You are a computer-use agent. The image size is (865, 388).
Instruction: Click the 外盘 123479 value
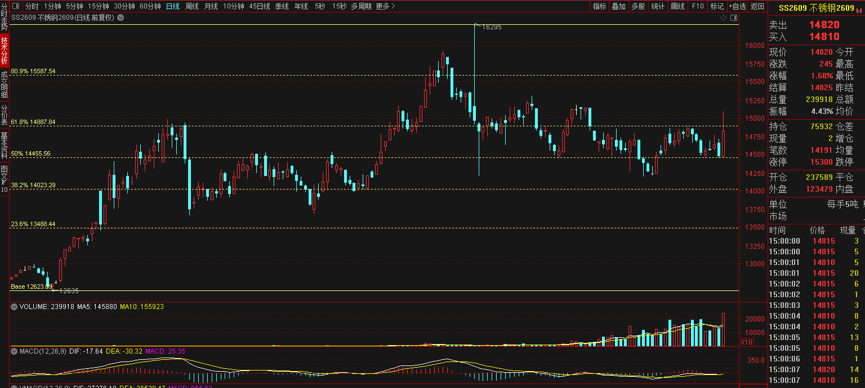pos(819,189)
